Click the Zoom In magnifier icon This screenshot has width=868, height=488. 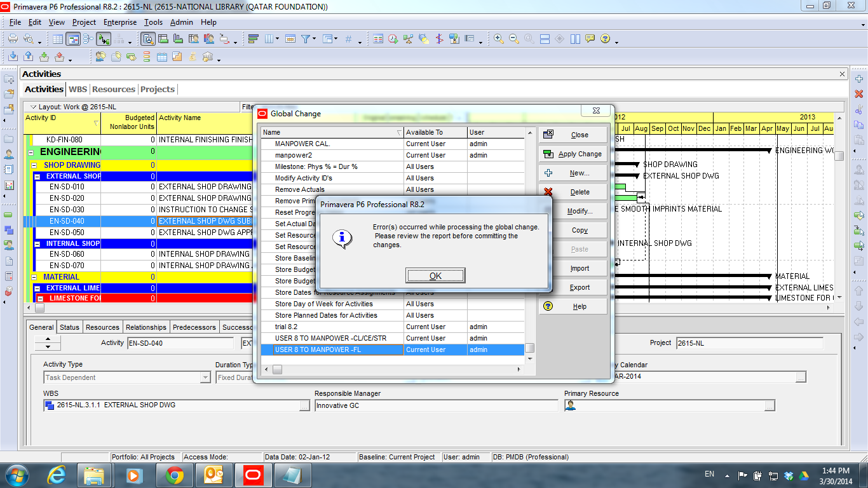point(499,39)
